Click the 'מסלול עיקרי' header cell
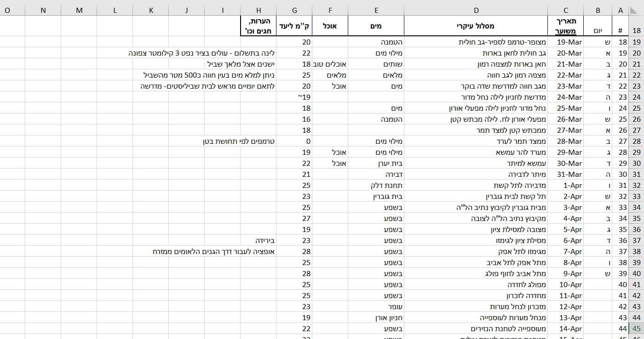Image resolution: width=644 pixels, height=339 pixels. 476,26
